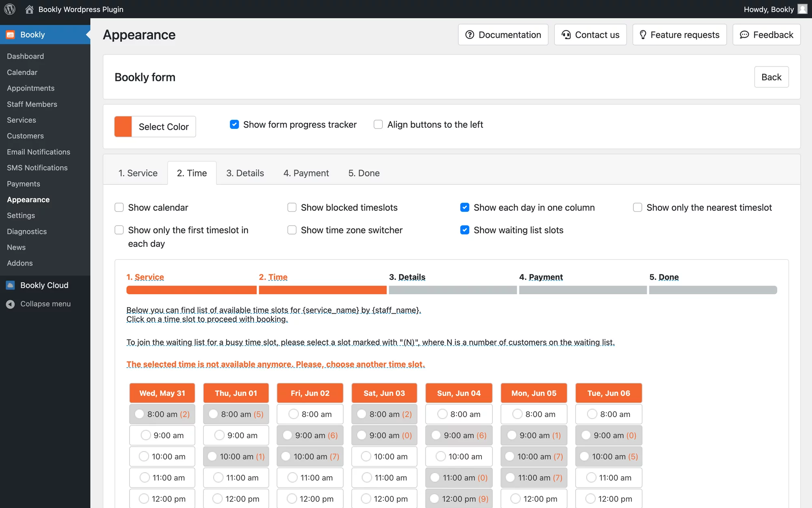Open Addons in the sidebar
This screenshot has height=508, width=812.
[20, 263]
